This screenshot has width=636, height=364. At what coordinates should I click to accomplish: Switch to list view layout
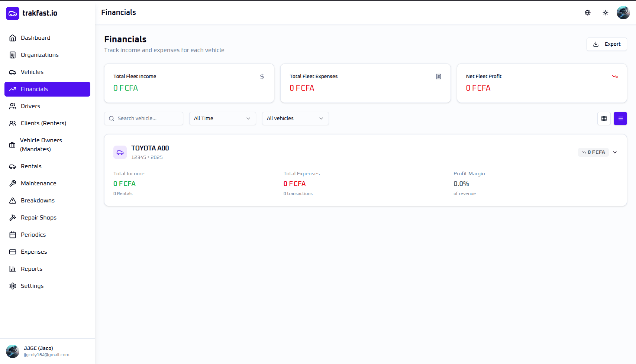(x=620, y=118)
